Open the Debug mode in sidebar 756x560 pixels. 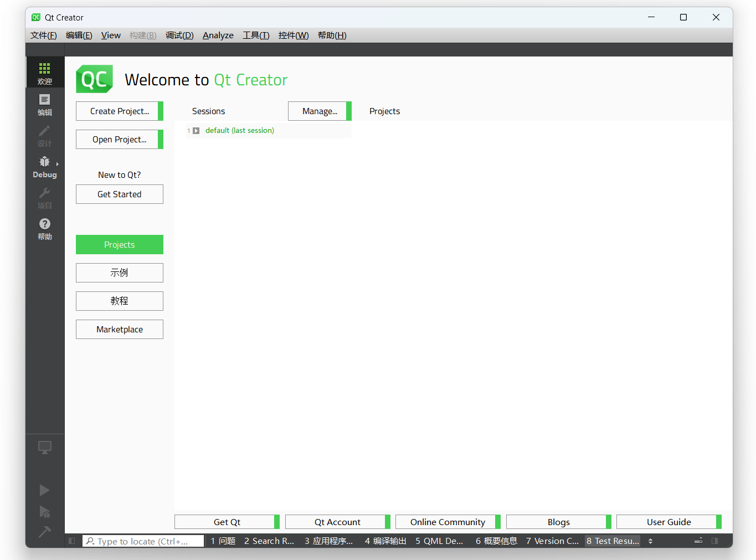tap(45, 166)
